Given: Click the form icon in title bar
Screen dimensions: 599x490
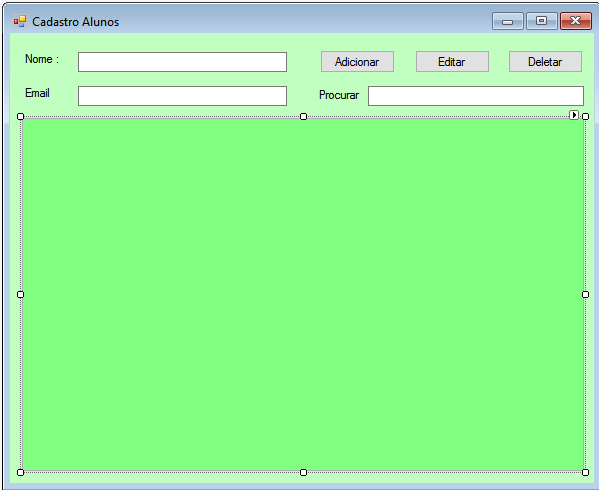Looking at the screenshot, I should (x=19, y=21).
